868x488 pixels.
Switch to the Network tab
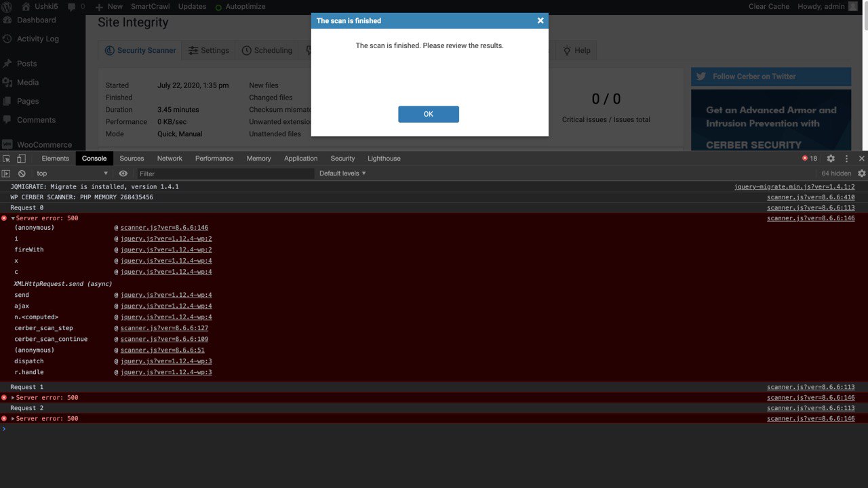[x=170, y=159]
